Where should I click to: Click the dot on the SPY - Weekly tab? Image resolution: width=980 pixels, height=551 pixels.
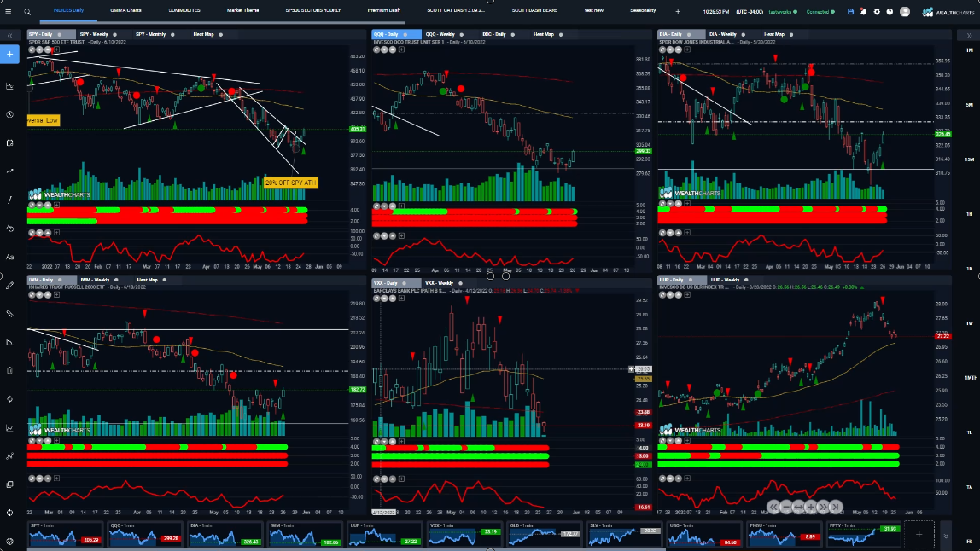click(114, 35)
